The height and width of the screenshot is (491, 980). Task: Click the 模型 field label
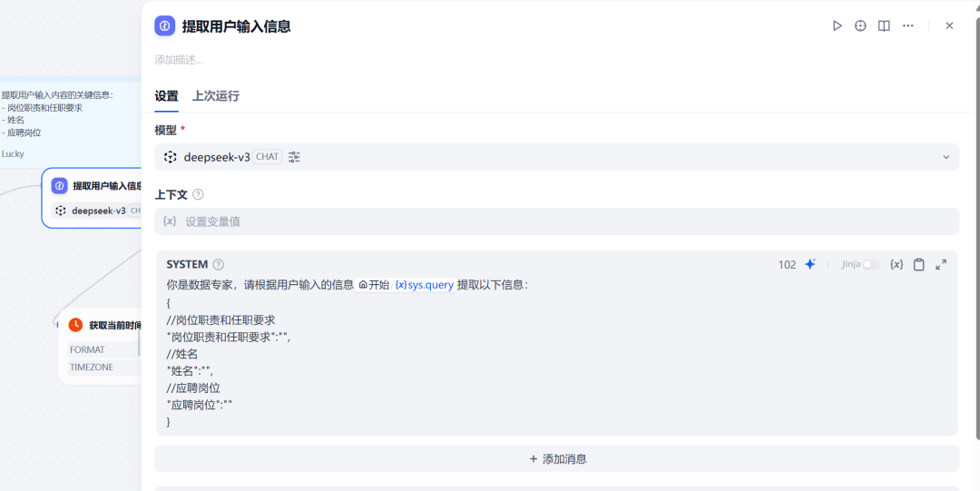point(166,130)
